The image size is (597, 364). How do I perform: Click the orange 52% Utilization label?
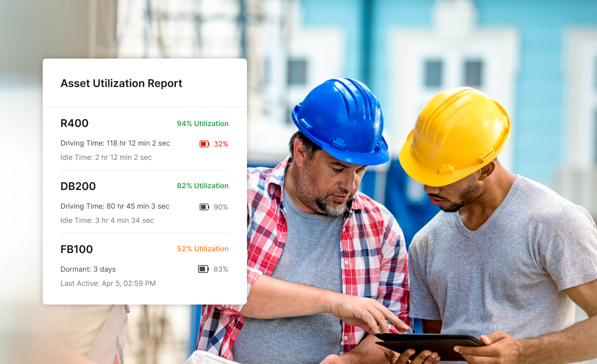(203, 249)
